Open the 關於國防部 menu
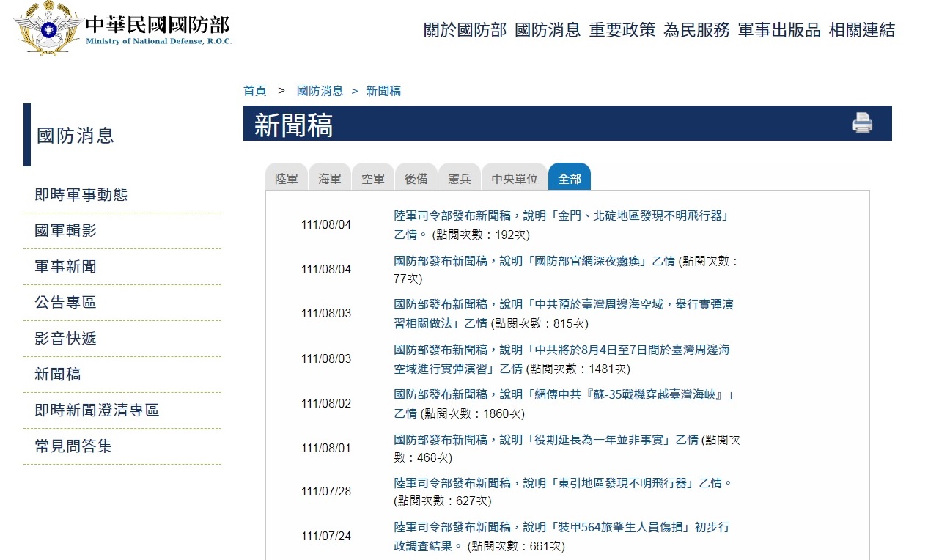This screenshot has width=928, height=560. [465, 30]
